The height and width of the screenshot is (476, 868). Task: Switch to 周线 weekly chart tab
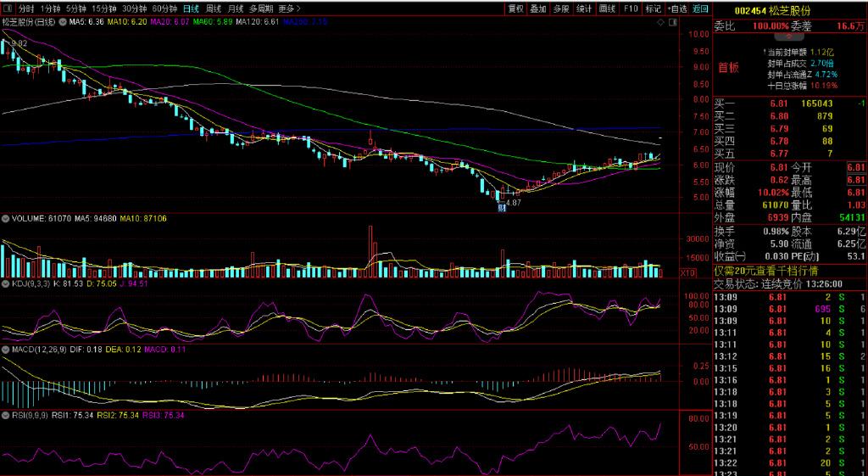pos(213,8)
